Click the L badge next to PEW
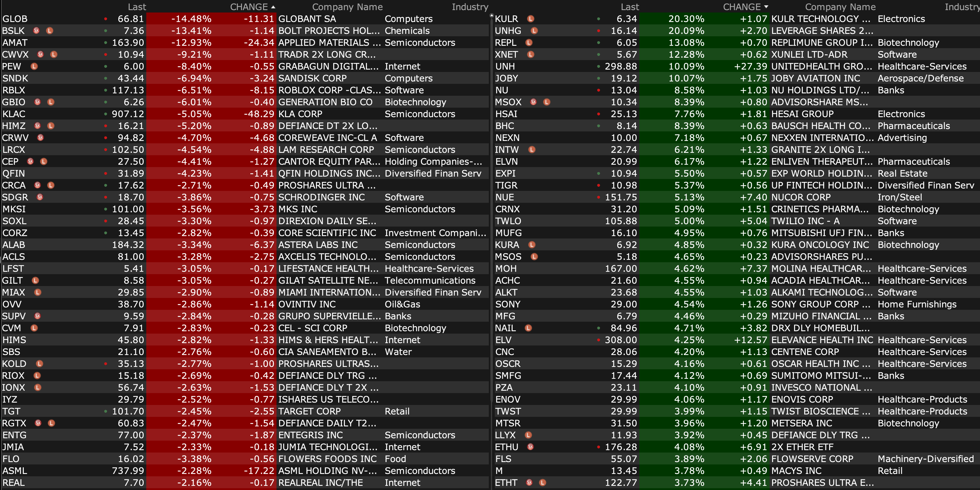Viewport: 980px width, 490px height. [x=34, y=66]
